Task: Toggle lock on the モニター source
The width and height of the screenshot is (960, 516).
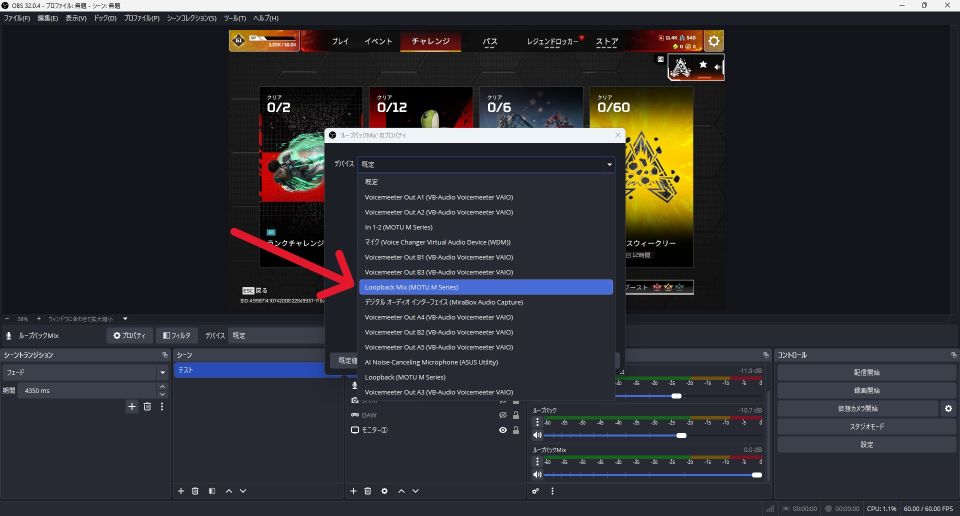Action: pos(516,430)
